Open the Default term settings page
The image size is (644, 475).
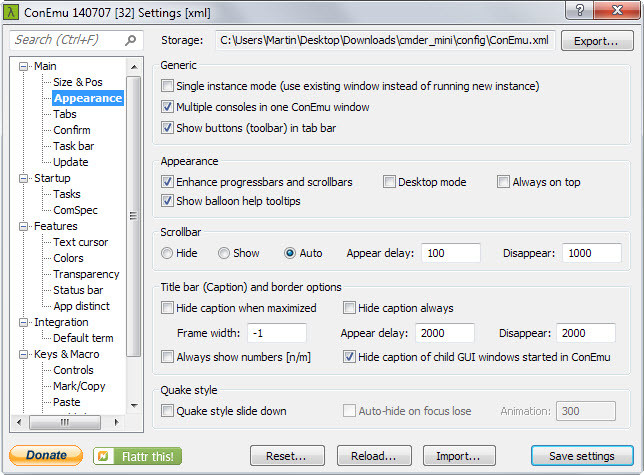[x=83, y=338]
